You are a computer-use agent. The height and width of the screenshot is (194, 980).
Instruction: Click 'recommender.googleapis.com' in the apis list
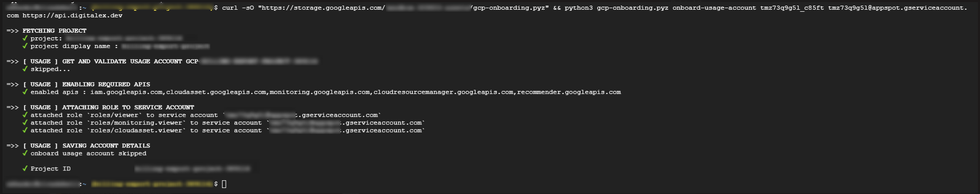click(569, 92)
